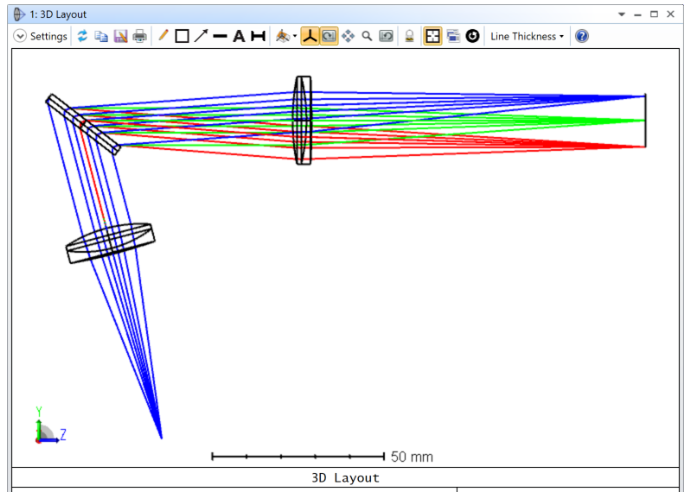Open the Line Thickness dropdown
Screen dimensions: 694x498
[527, 36]
